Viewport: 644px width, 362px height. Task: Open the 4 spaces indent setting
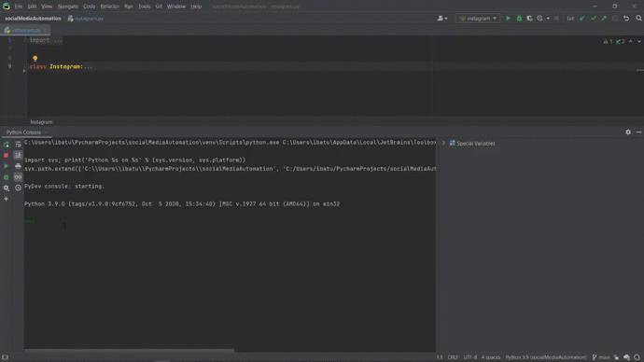tap(491, 357)
